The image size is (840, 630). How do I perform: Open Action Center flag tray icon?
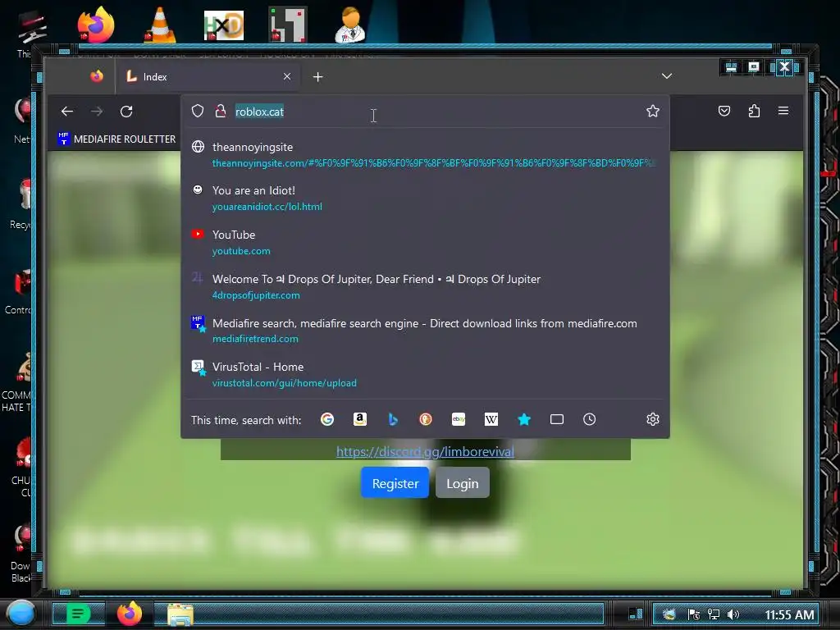[x=694, y=614]
